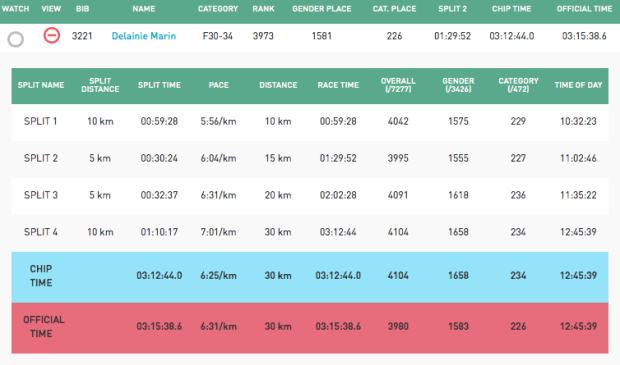Click split time 01:10:17

coord(159,232)
